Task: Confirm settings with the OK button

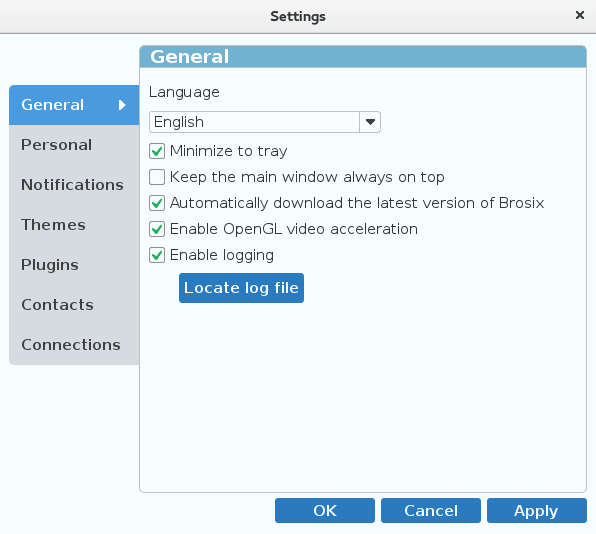Action: tap(325, 510)
